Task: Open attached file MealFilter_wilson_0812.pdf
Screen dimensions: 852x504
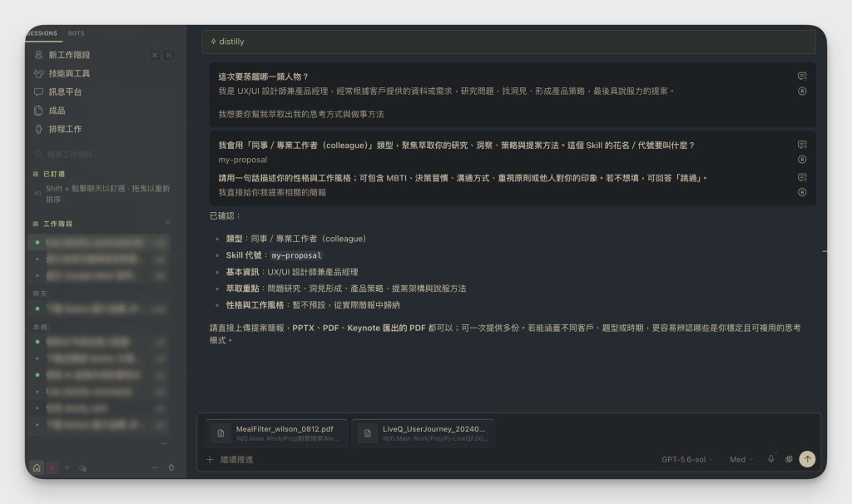Action: tap(276, 433)
